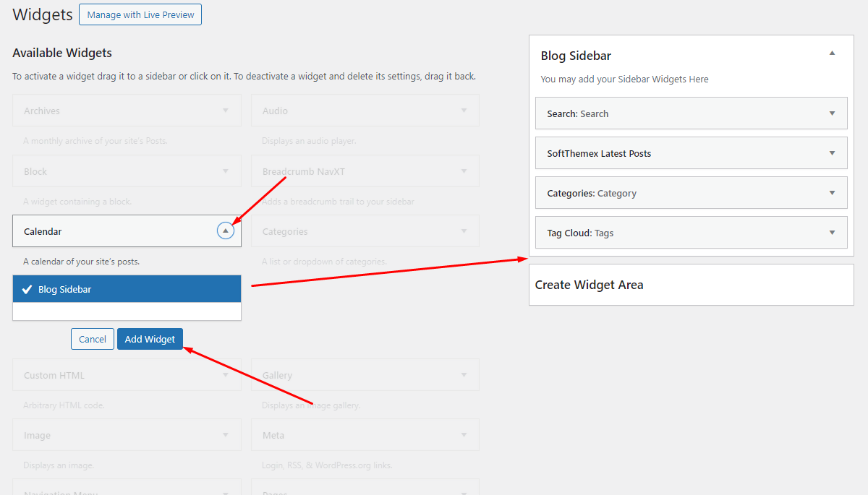Collapse the Calendar widget arrow
The image size is (868, 495).
pyautogui.click(x=226, y=231)
